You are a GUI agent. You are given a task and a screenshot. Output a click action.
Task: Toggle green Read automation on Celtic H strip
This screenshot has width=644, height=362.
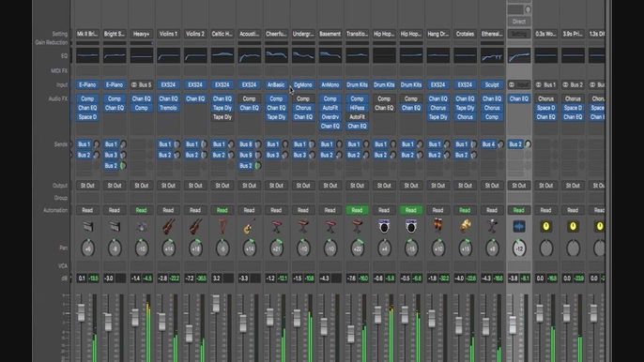coord(222,210)
